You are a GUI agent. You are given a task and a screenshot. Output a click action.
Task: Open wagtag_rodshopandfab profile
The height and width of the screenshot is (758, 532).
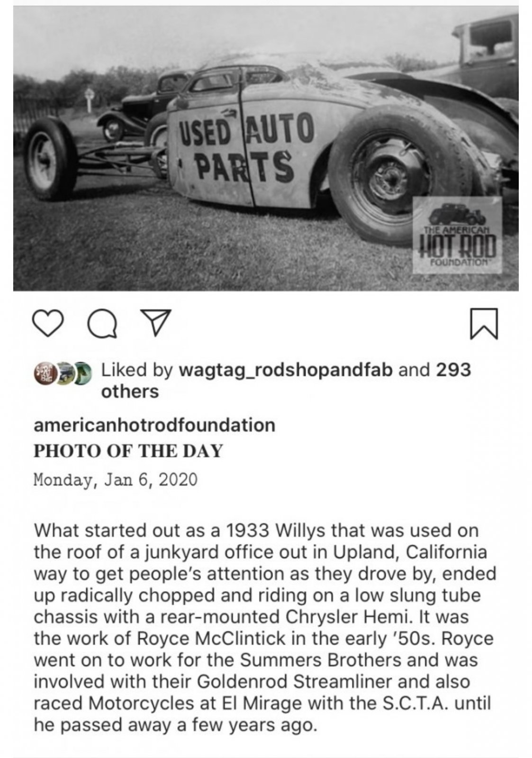pyautogui.click(x=286, y=370)
